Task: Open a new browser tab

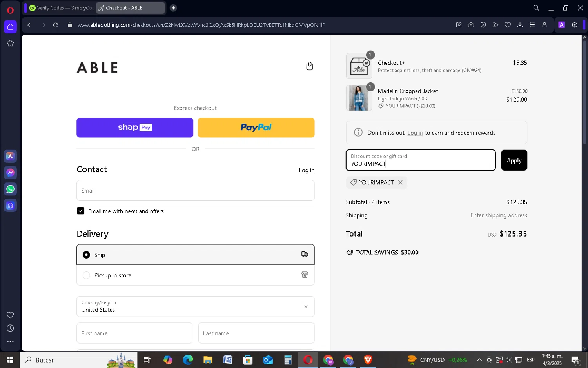Action: click(x=173, y=8)
